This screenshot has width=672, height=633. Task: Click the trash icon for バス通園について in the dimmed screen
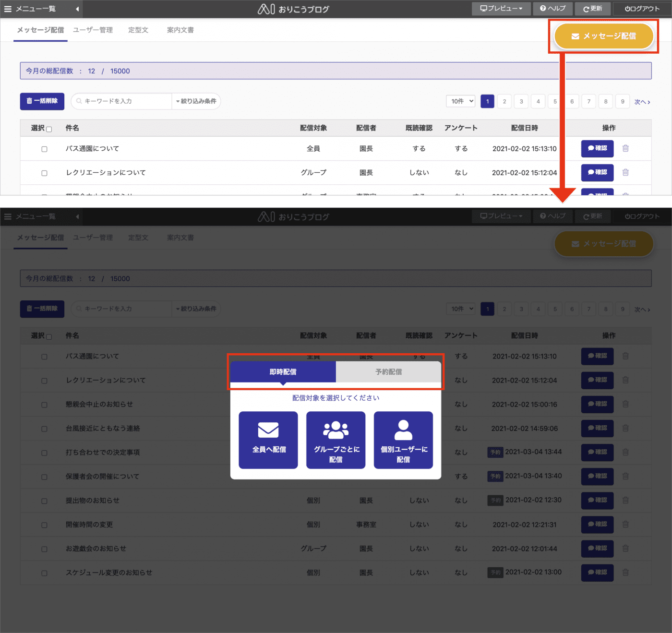coord(625,356)
